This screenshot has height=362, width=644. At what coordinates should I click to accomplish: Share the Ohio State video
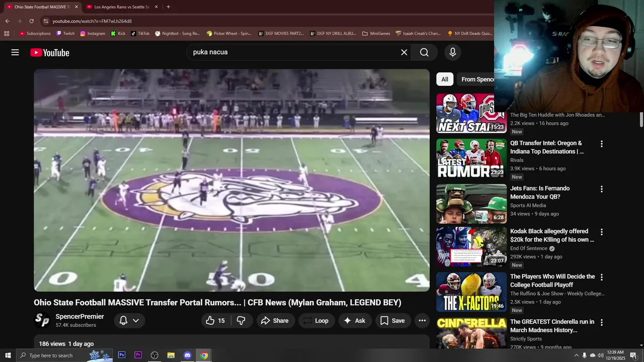[275, 320]
